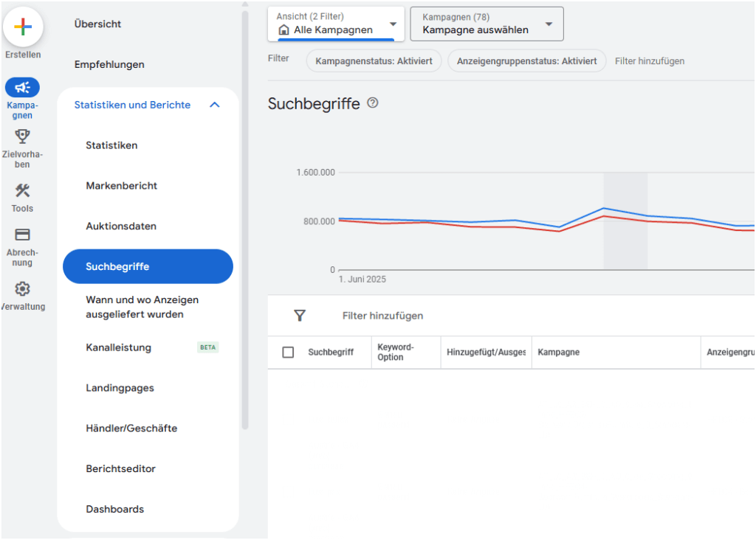Sort by Kampagne column header
This screenshot has height=540, width=756.
click(x=558, y=352)
